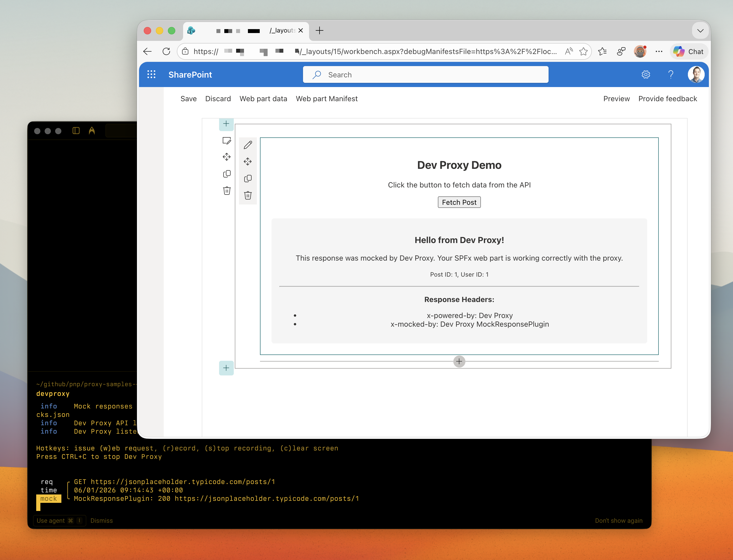Edit the web part using the pencil icon

tap(248, 145)
